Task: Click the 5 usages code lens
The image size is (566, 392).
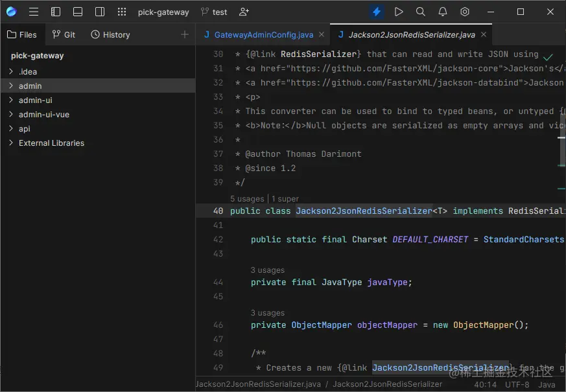Action: tap(247, 199)
